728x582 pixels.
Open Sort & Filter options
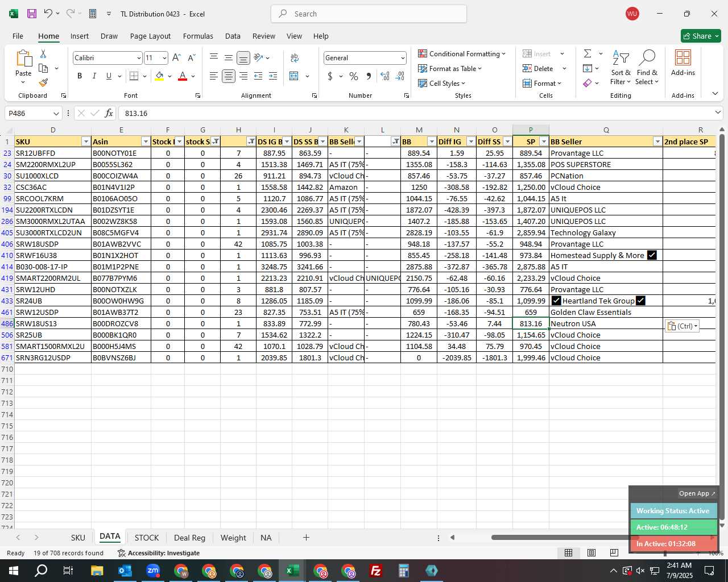click(x=621, y=67)
